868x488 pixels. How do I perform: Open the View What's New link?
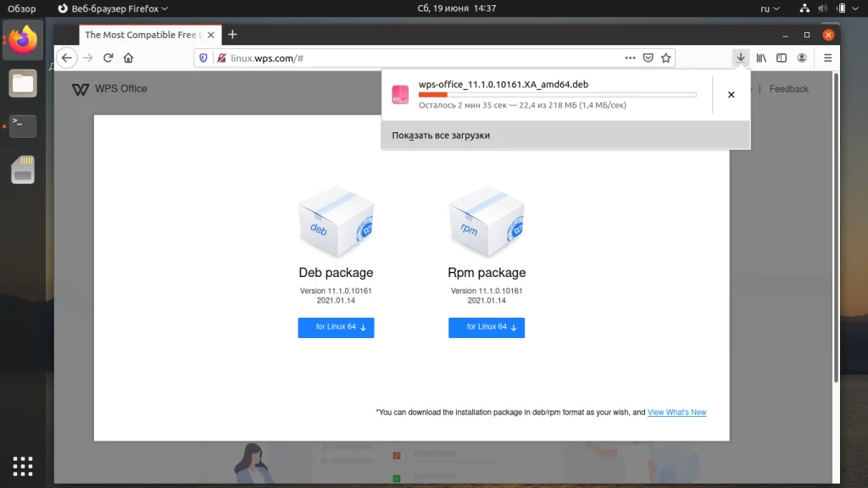click(676, 412)
